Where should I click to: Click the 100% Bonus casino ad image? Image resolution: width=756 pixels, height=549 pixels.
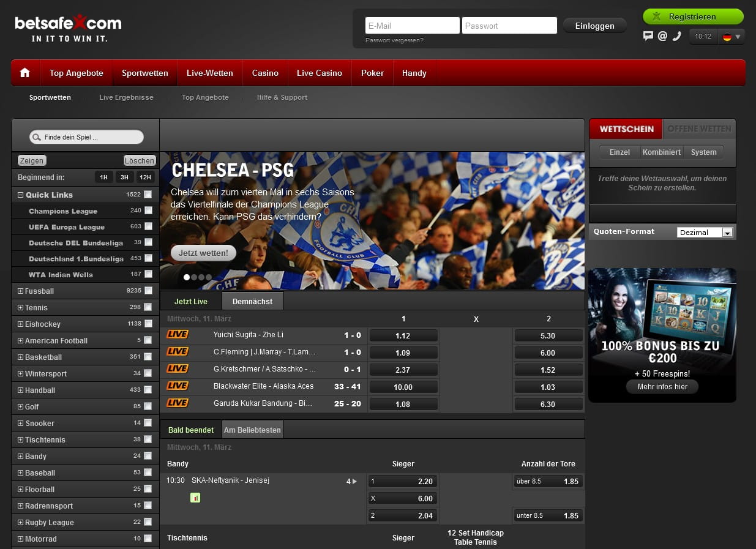662,335
